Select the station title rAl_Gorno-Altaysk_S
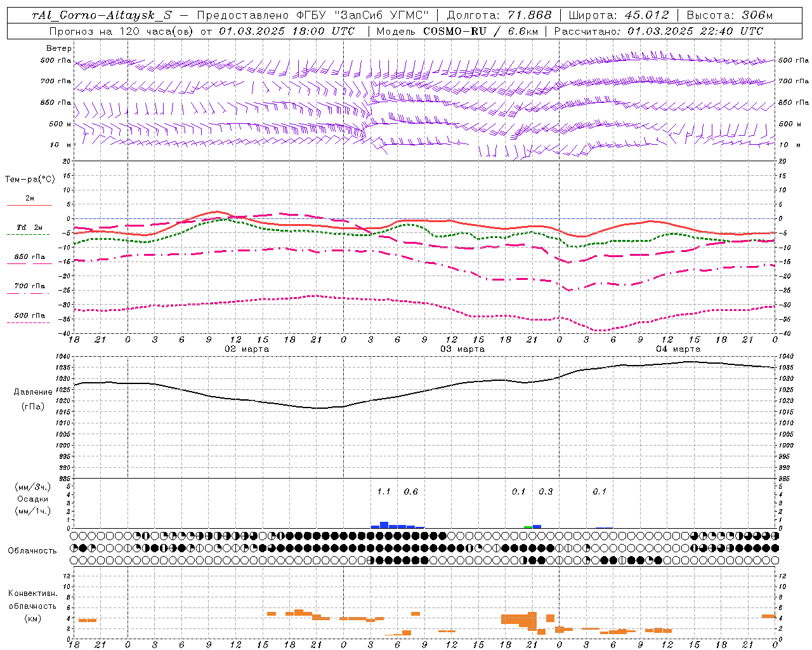The height and width of the screenshot is (650, 812). (x=102, y=15)
